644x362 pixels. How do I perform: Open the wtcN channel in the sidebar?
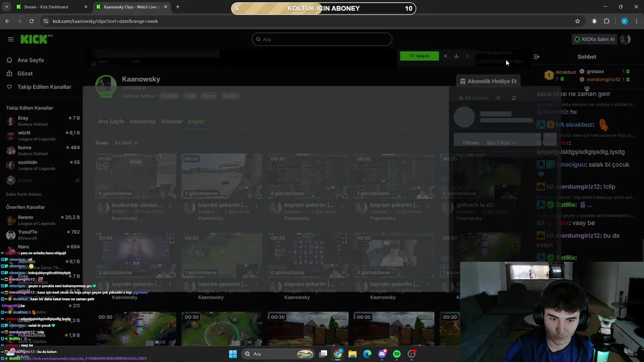coord(43,136)
